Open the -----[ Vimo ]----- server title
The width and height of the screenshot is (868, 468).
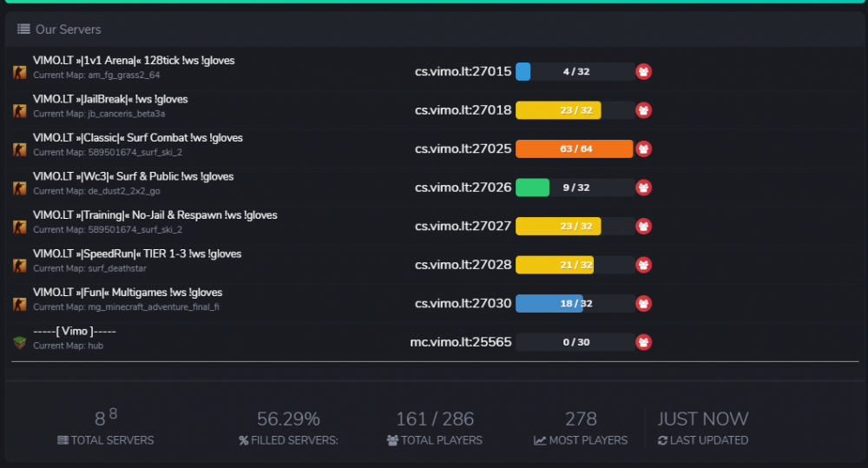click(75, 331)
